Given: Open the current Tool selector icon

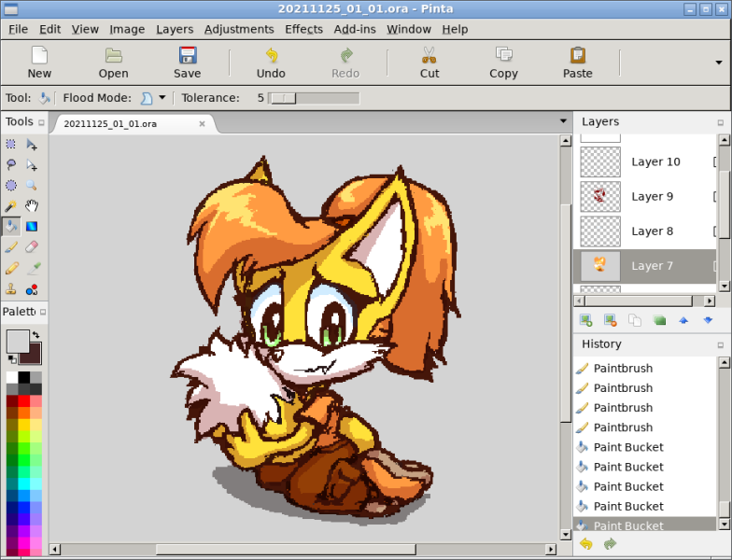Looking at the screenshot, I should [45, 98].
